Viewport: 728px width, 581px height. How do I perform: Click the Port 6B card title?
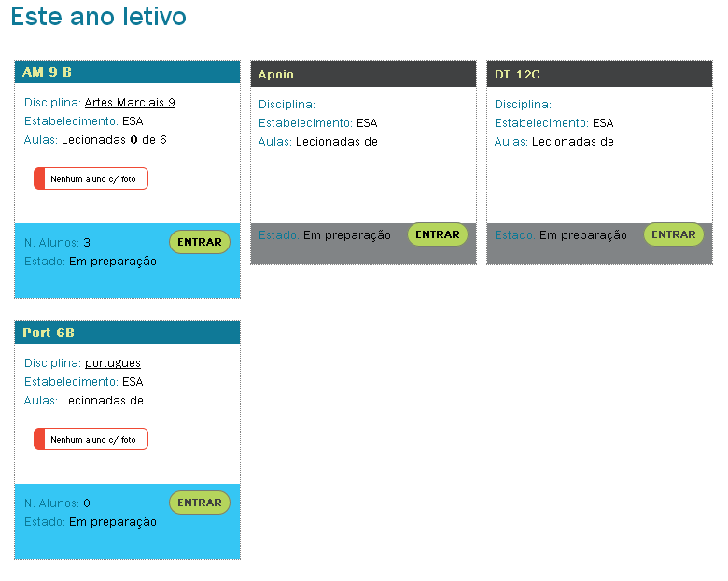click(x=49, y=333)
